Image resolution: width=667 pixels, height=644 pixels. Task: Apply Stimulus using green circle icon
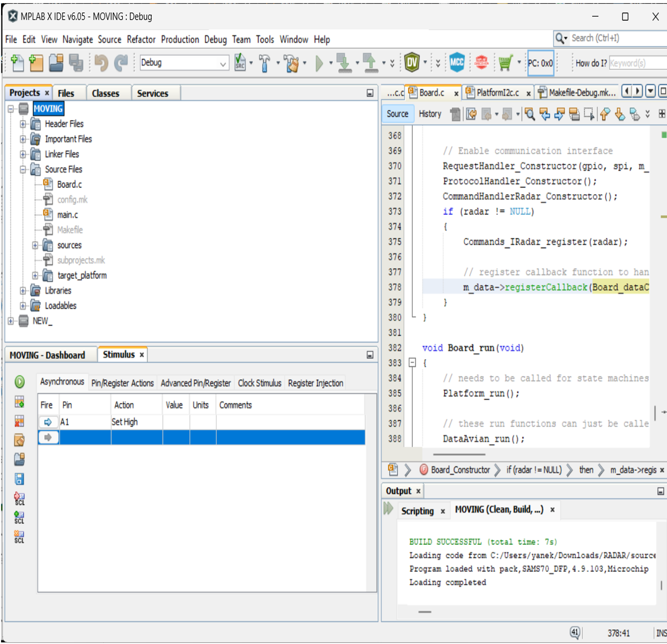[x=20, y=382]
